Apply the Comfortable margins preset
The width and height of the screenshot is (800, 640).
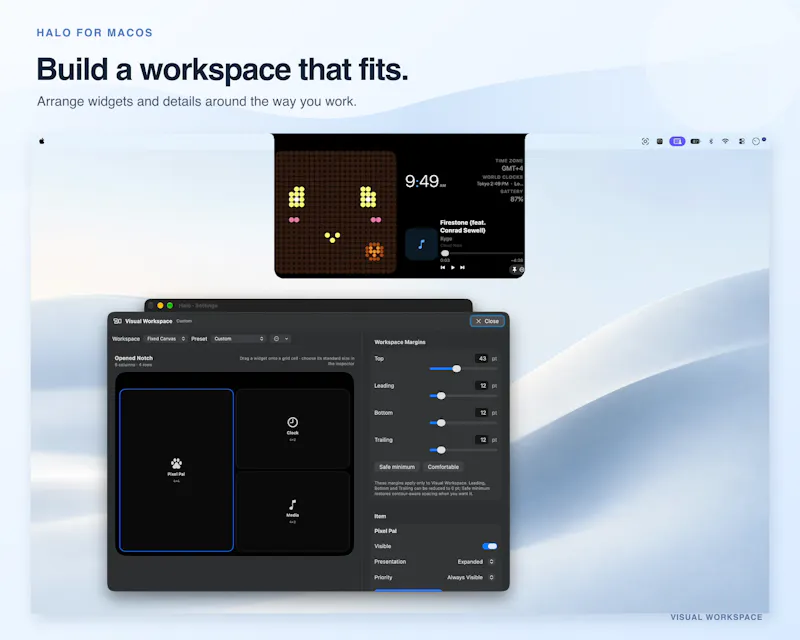[443, 467]
